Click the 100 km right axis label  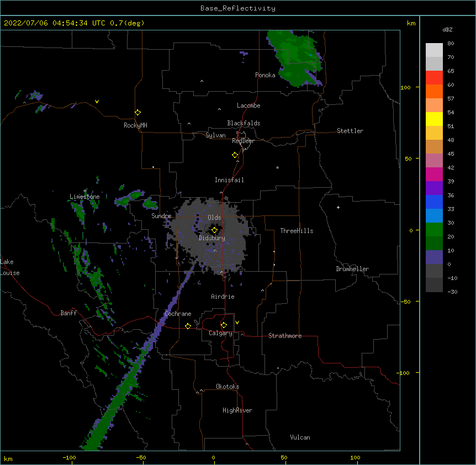[x=405, y=87]
